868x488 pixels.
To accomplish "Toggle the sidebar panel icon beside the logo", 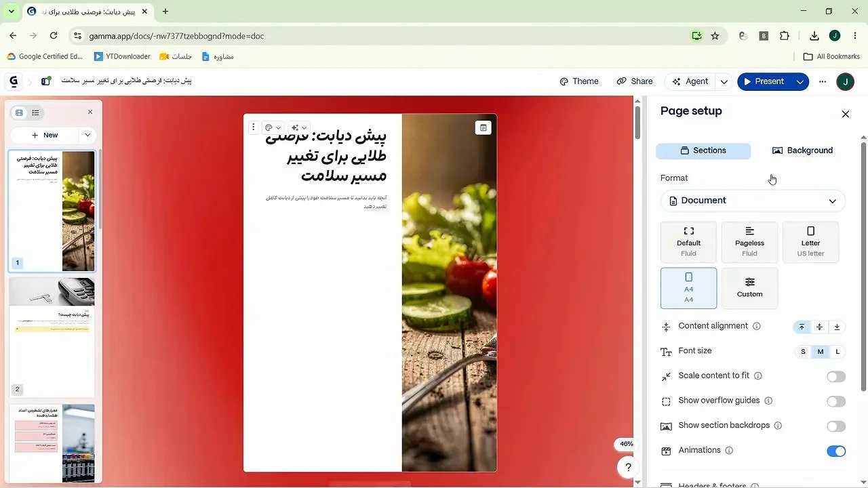I will coord(45,81).
